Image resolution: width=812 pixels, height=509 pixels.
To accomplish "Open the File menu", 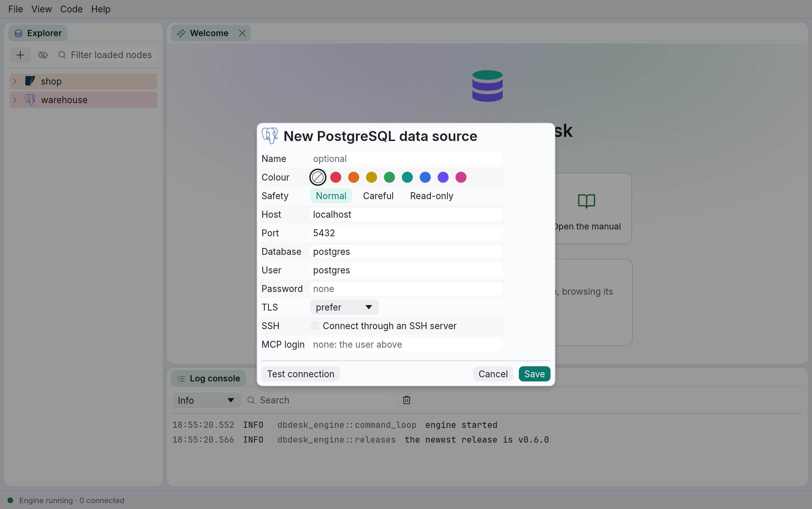I will (x=15, y=9).
